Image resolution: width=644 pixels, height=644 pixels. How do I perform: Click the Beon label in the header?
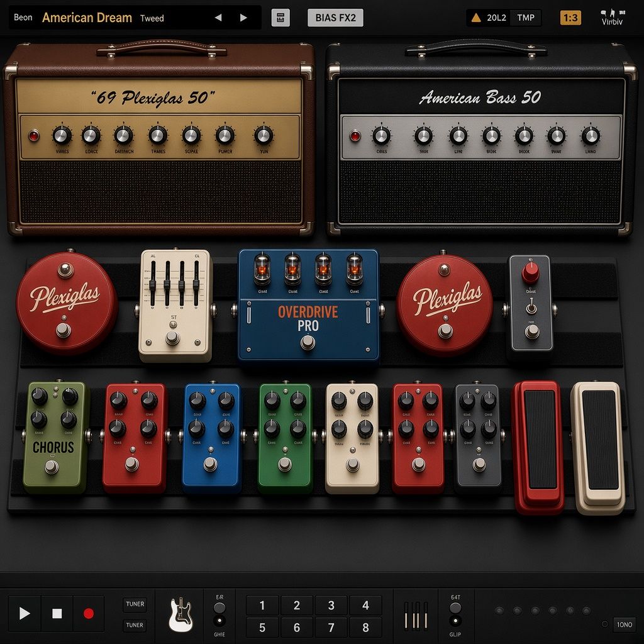point(23,17)
